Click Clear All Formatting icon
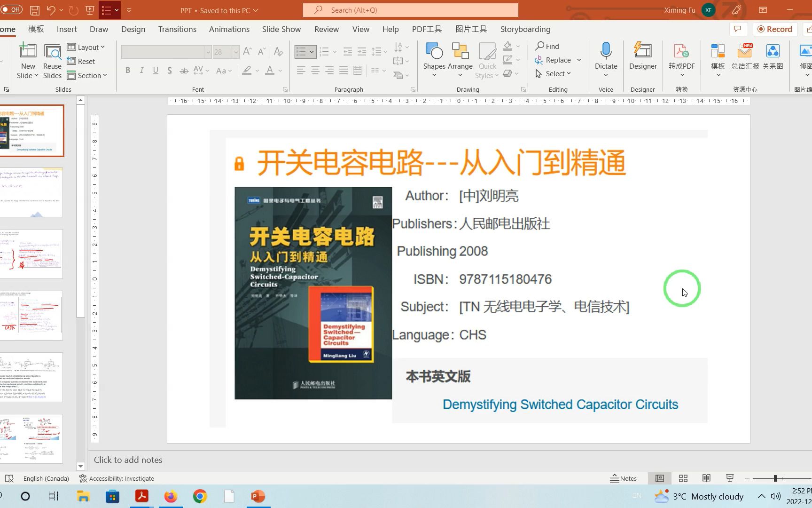Image resolution: width=812 pixels, height=508 pixels. click(278, 51)
